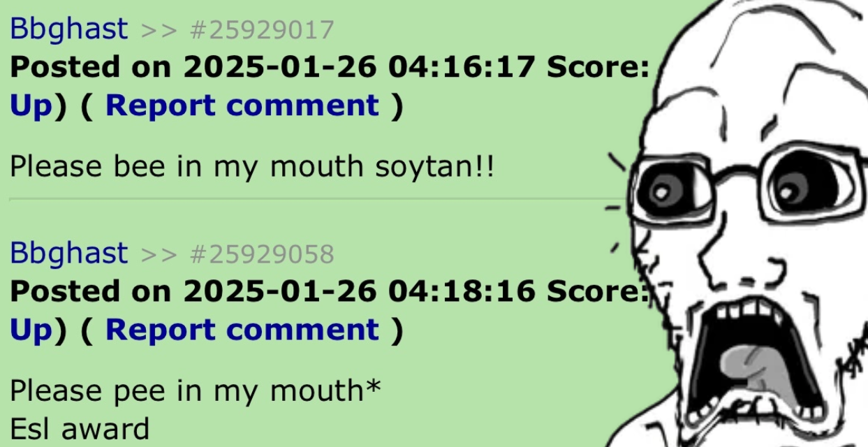Report comment posted at 04:16:17
This screenshot has height=447, width=868.
(x=242, y=105)
